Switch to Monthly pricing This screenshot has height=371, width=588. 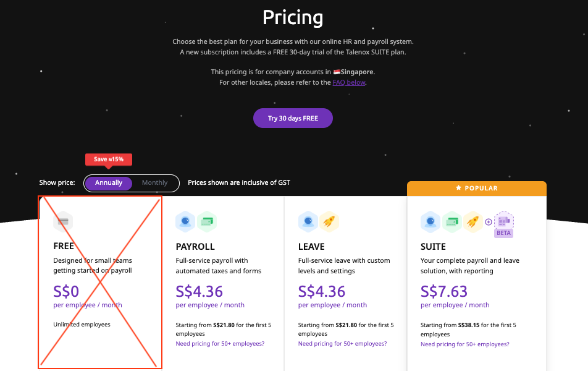coord(154,182)
